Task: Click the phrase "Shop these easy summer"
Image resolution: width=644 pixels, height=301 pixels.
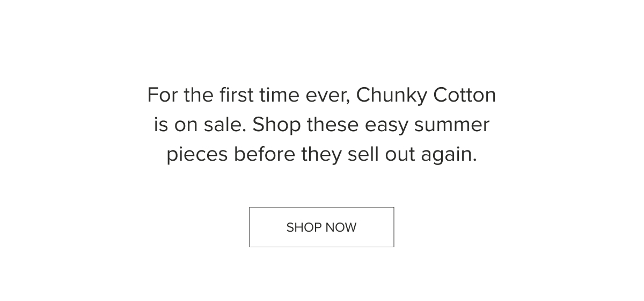Action: point(371,125)
